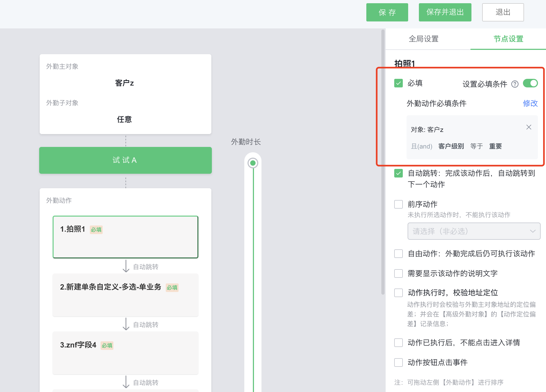Viewport: 546px width, 392px height.
Task: Click the 保存 button
Action: point(387,12)
